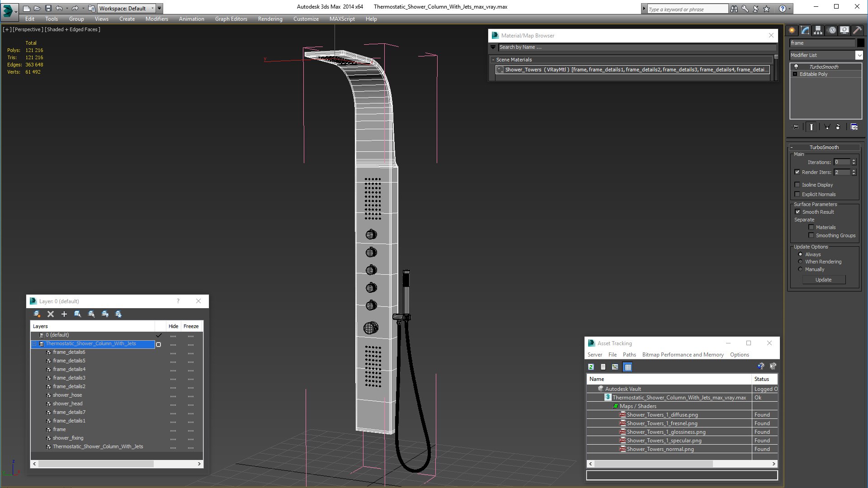Image resolution: width=868 pixels, height=488 pixels.
Task: Open Bitmap Performance and Memory menu
Action: point(683,355)
